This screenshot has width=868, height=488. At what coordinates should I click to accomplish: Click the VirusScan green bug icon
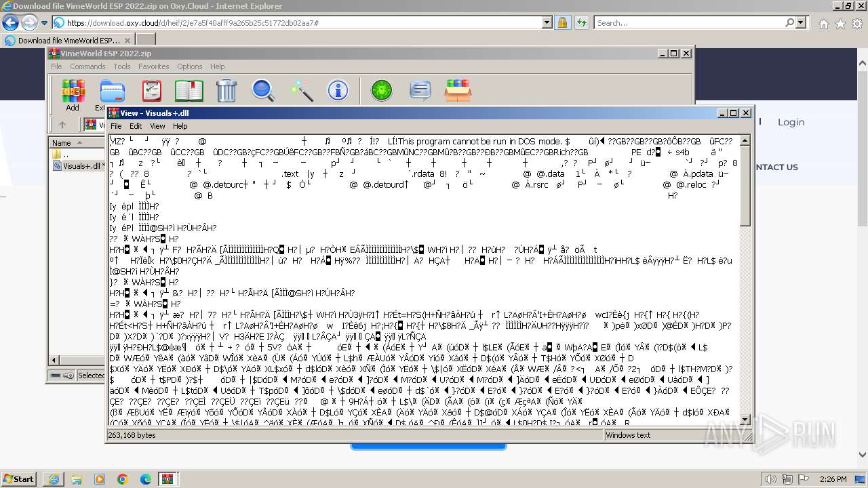click(382, 91)
